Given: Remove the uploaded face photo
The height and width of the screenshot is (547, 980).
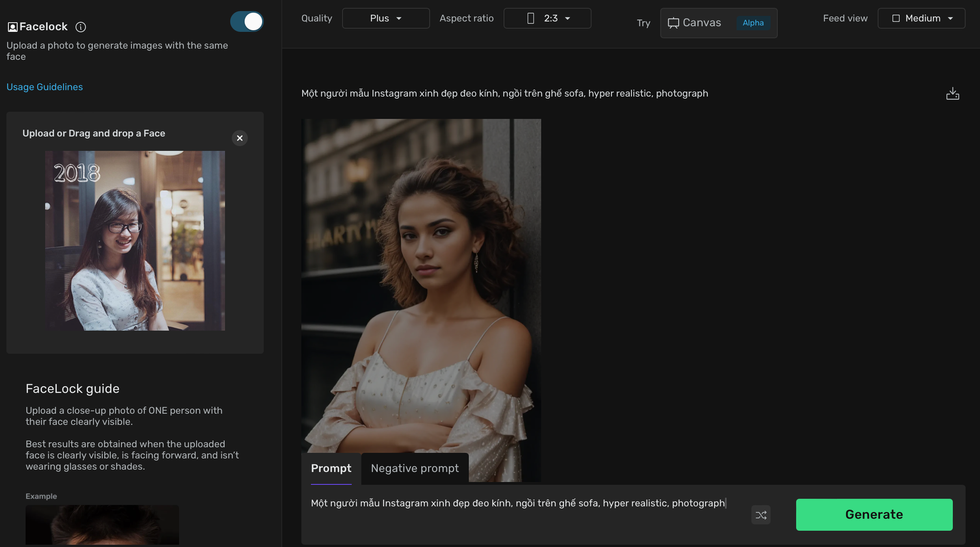Looking at the screenshot, I should pos(240,138).
